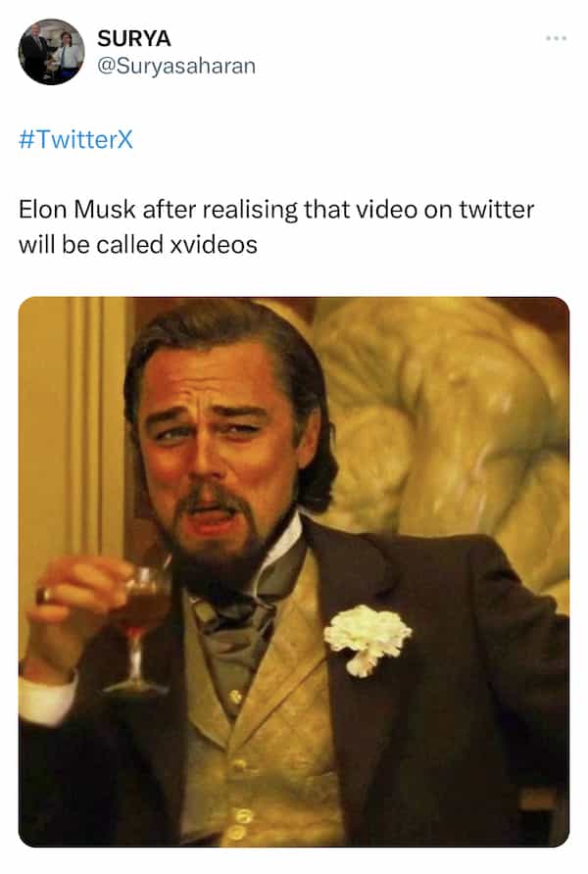
Task: Open SURYA's round profile avatar
Action: coord(51,51)
